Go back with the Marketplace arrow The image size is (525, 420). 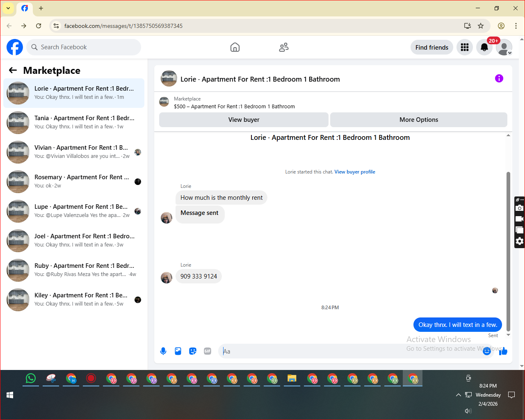click(x=13, y=70)
